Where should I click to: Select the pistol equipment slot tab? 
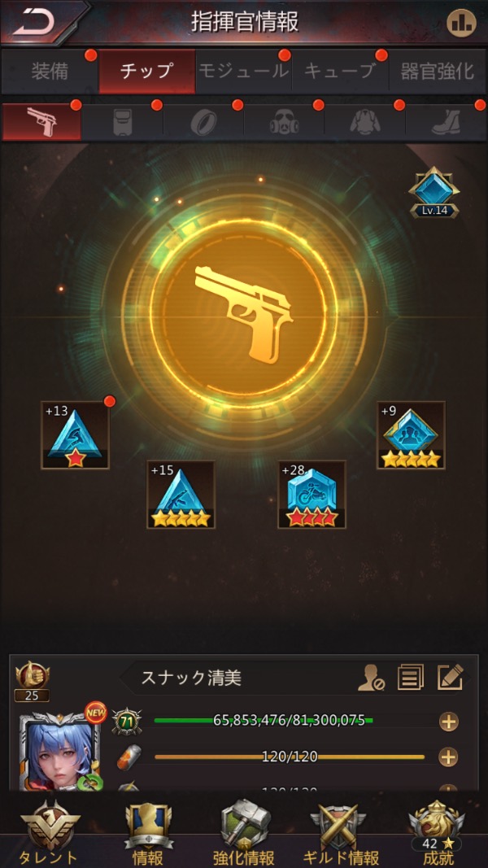point(41,122)
